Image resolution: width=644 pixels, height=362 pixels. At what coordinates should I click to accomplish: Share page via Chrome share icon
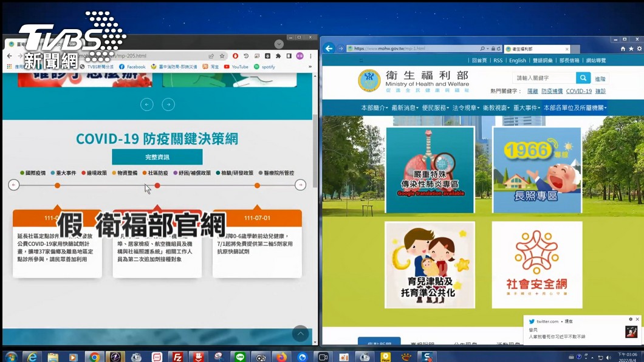click(211, 56)
